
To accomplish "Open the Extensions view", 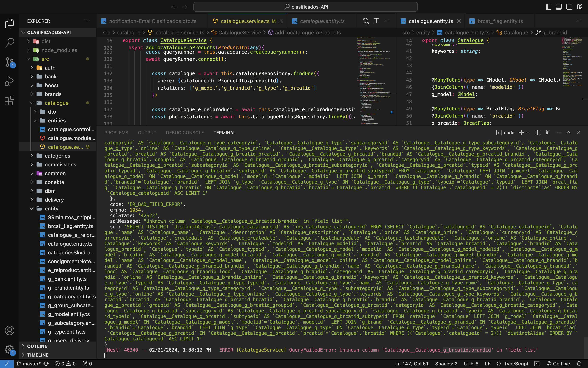I will pyautogui.click(x=9, y=101).
